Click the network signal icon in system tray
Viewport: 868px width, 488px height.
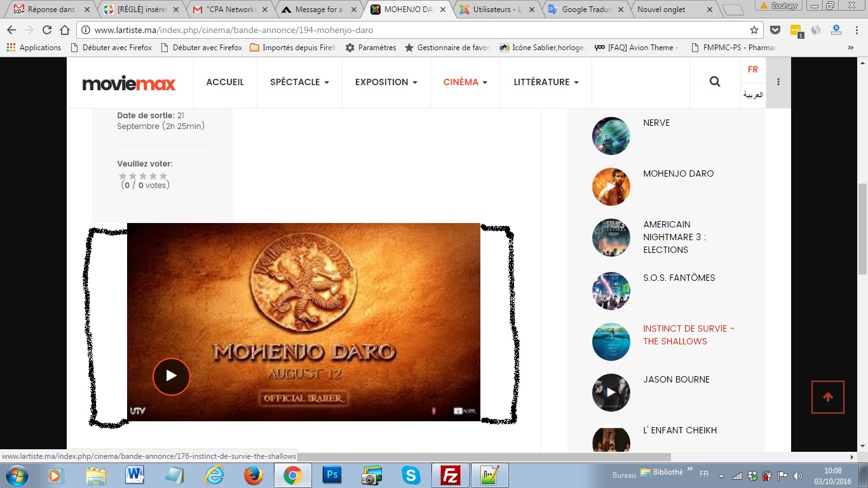[x=737, y=475]
